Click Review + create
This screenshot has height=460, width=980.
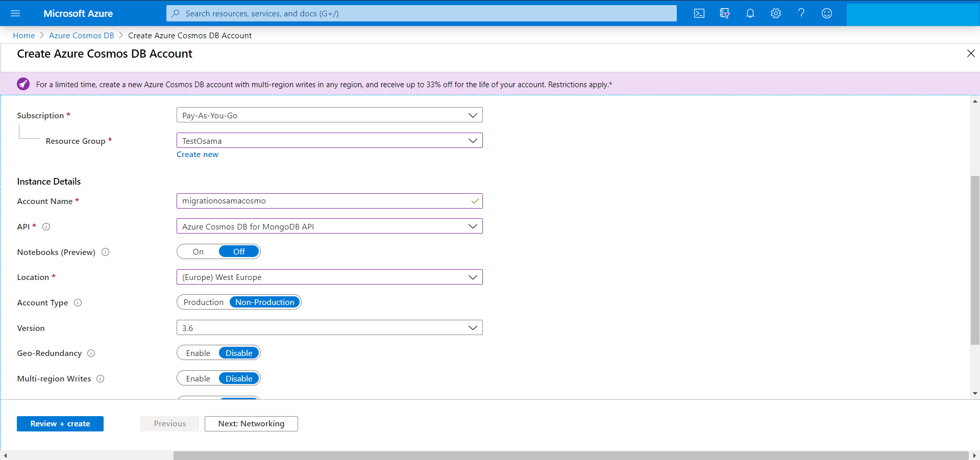[x=60, y=423]
